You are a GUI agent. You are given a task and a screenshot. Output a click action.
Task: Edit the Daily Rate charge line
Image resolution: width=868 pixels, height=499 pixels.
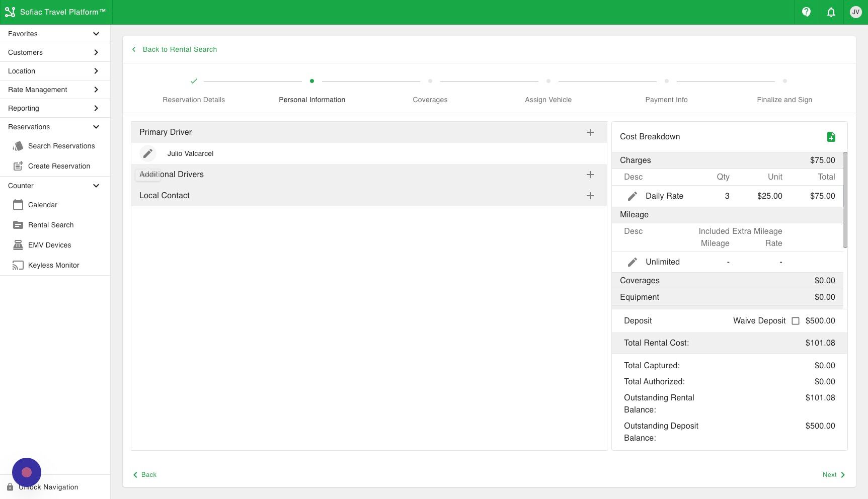click(x=632, y=196)
